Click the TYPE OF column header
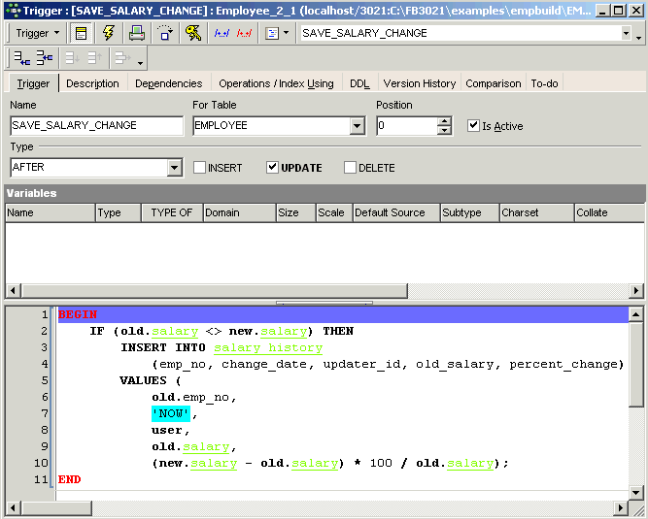The image size is (648, 519). (x=172, y=213)
